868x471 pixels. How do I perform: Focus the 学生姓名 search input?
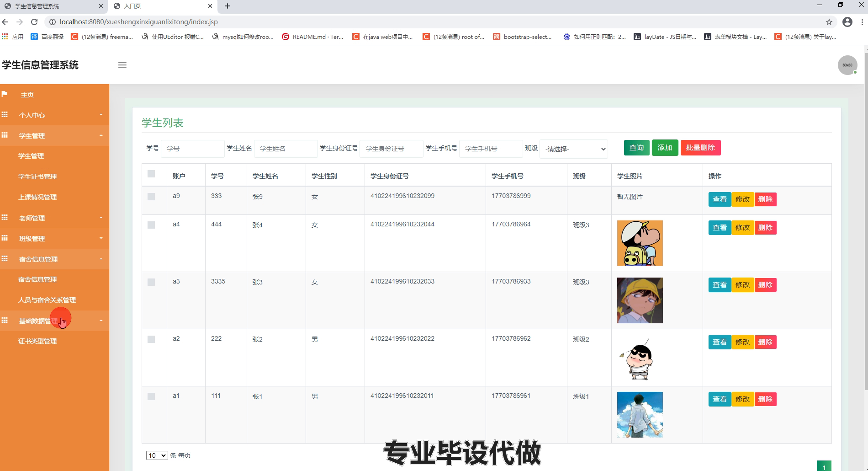[286, 149]
